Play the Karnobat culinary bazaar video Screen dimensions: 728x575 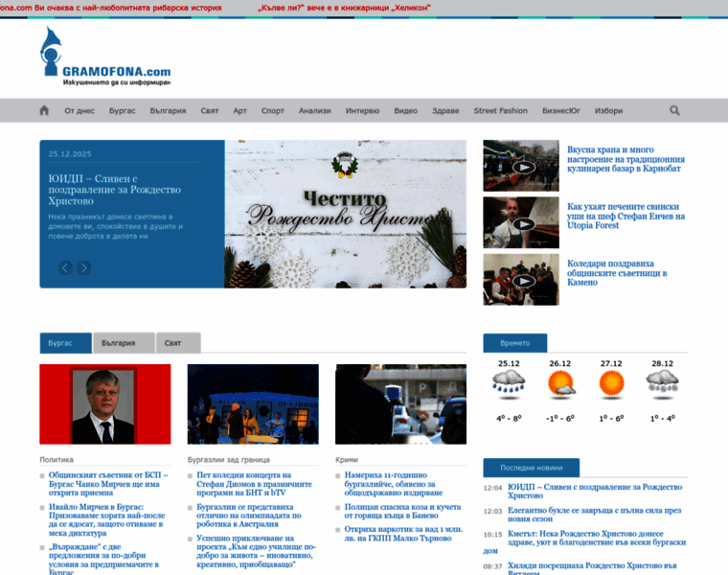521,166
